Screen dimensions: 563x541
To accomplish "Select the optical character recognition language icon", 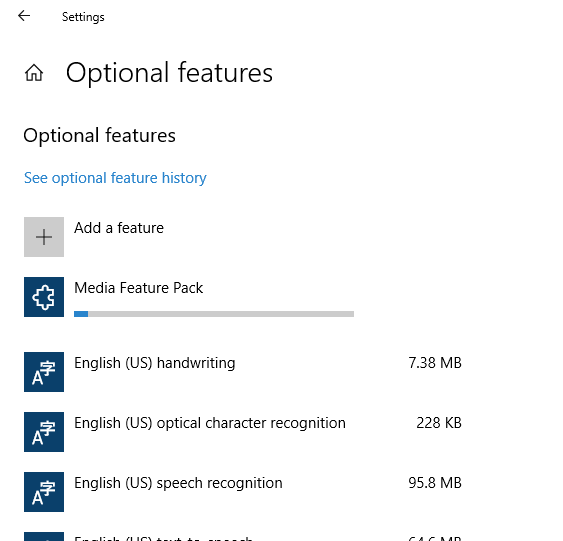I will [44, 432].
